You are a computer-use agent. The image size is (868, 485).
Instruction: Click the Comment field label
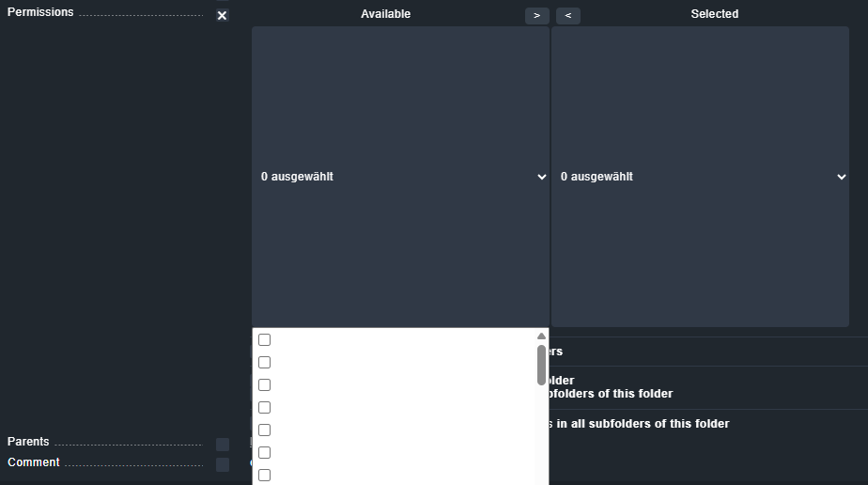coord(33,462)
